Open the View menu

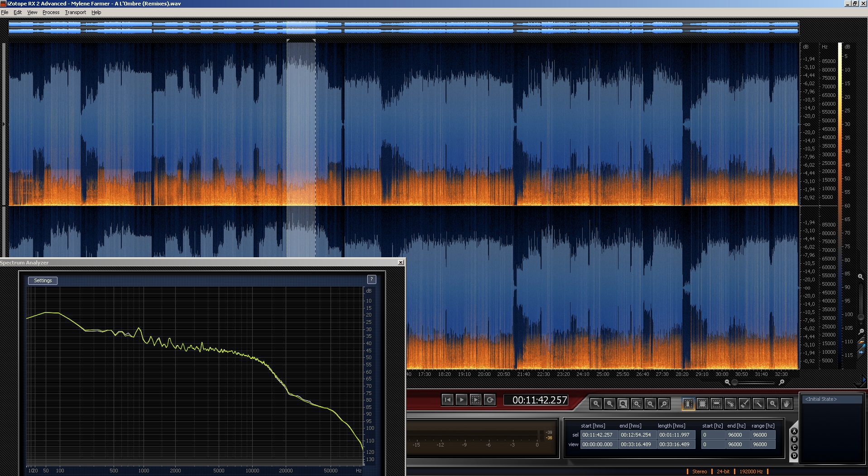coord(32,12)
